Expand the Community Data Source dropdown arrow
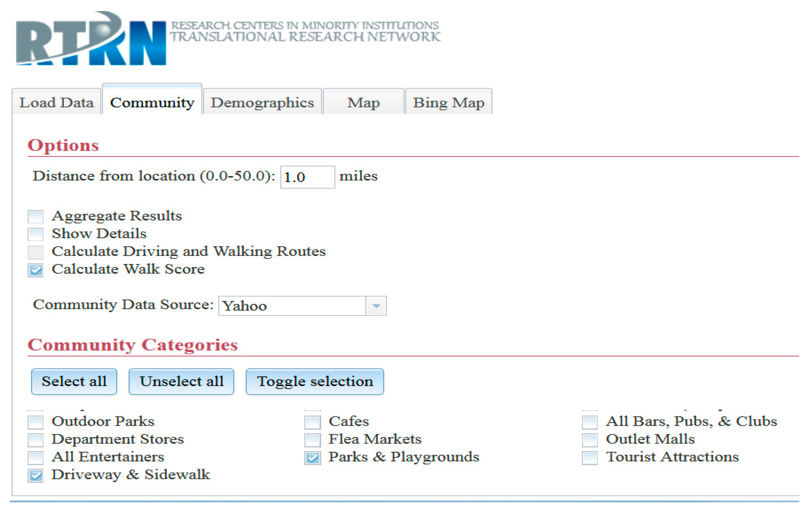812x515 pixels. tap(376, 306)
